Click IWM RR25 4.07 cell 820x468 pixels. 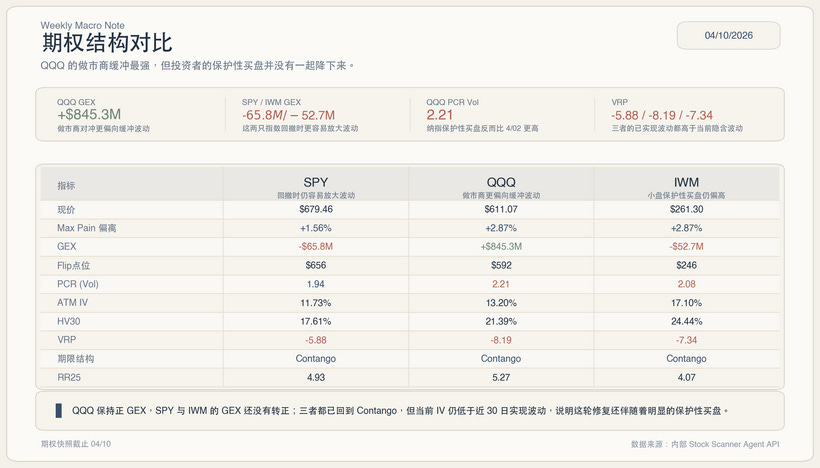(x=686, y=377)
